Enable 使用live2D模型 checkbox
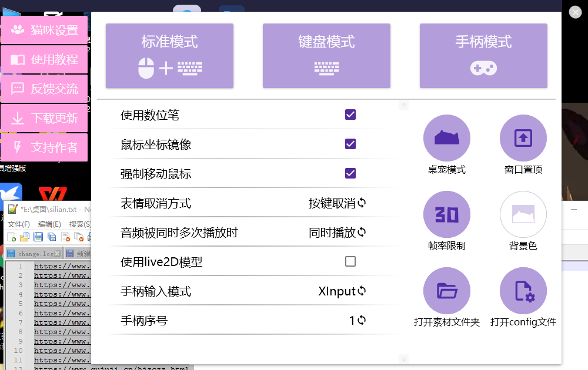 [350, 261]
